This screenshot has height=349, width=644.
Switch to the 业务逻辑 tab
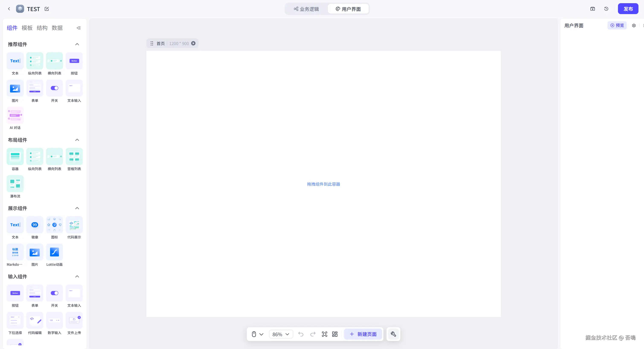tap(306, 9)
